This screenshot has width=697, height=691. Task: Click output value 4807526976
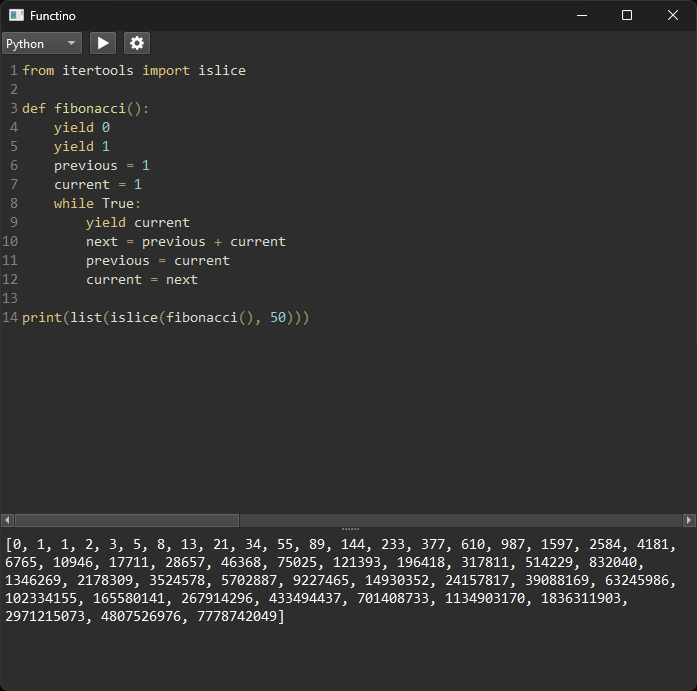tap(141, 616)
